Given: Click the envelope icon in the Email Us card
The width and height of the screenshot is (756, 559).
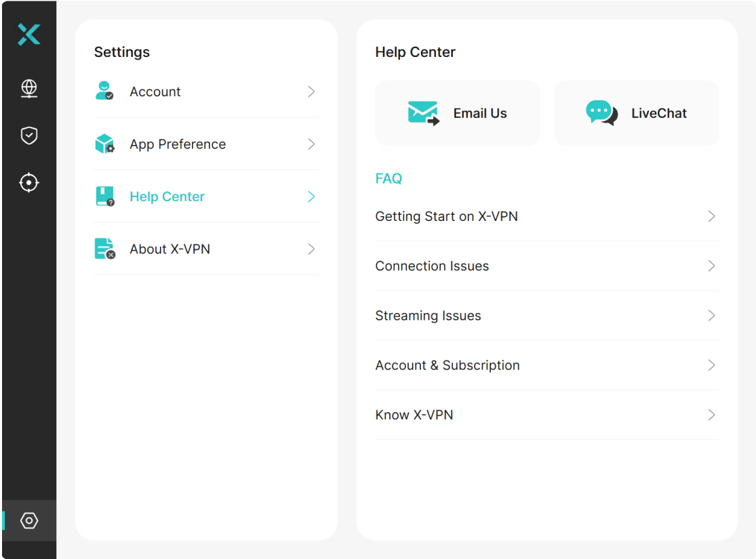Looking at the screenshot, I should 423,113.
